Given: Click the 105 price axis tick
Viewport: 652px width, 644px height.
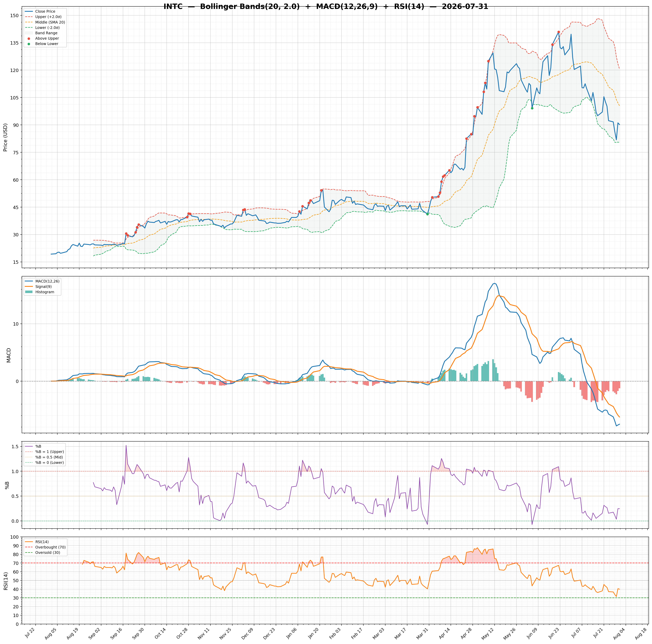Looking at the screenshot, I should click(14, 98).
